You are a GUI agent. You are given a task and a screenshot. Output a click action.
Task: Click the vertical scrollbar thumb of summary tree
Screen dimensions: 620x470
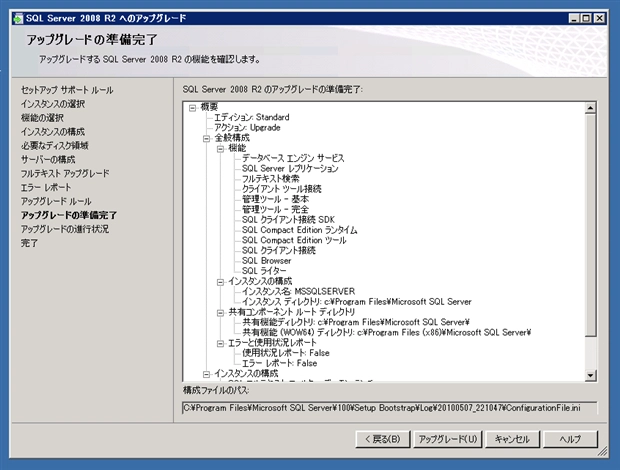point(590,225)
